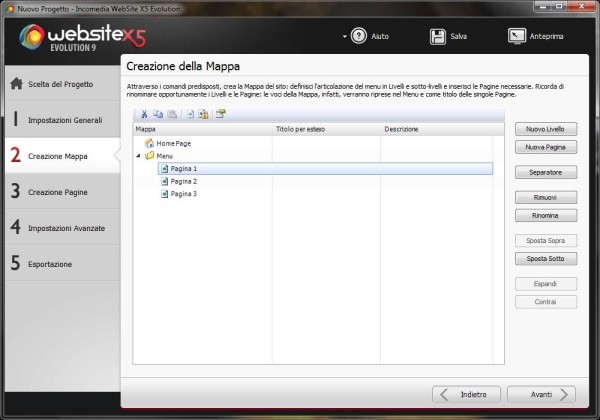Click the Nuova Pagina button
Screen dimensions: 600x420
[x=546, y=147]
